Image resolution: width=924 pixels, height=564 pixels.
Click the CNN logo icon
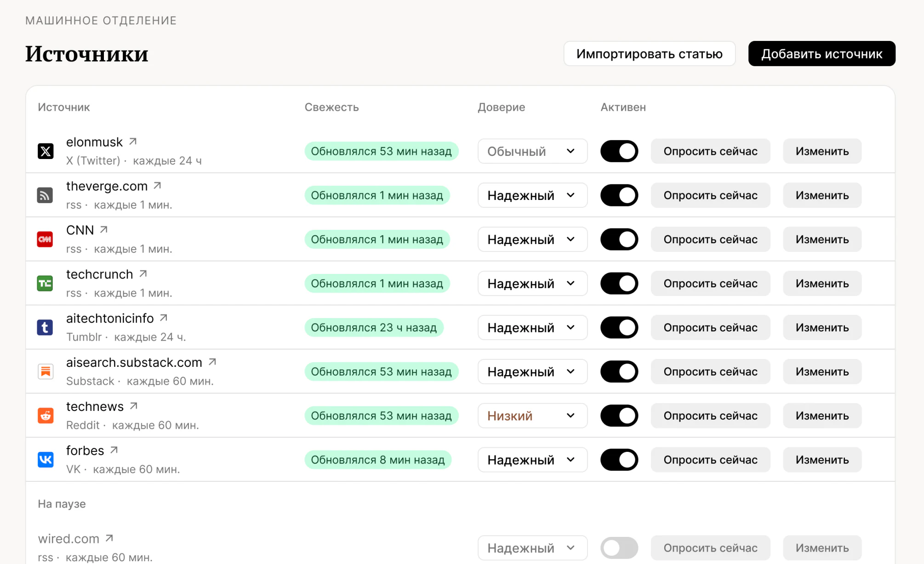45,239
